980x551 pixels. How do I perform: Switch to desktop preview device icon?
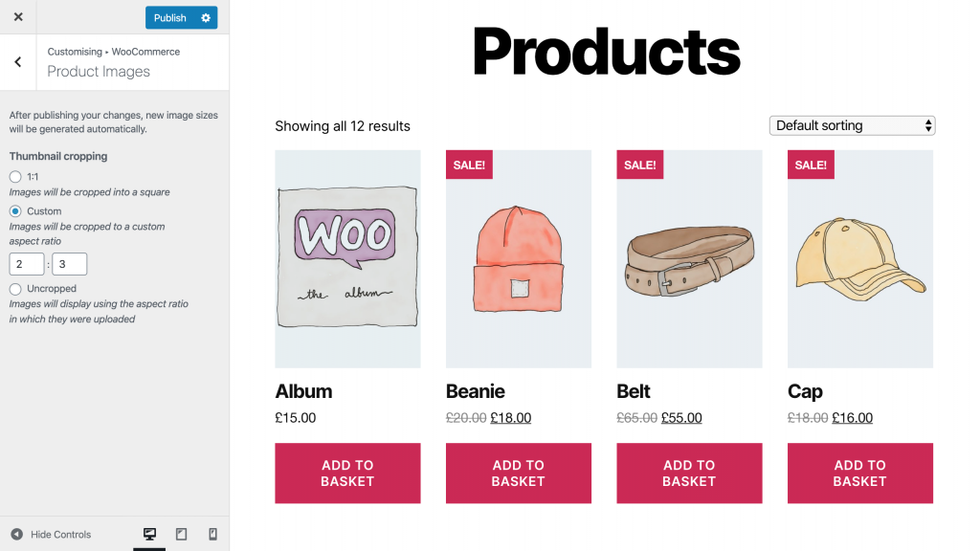click(x=149, y=534)
